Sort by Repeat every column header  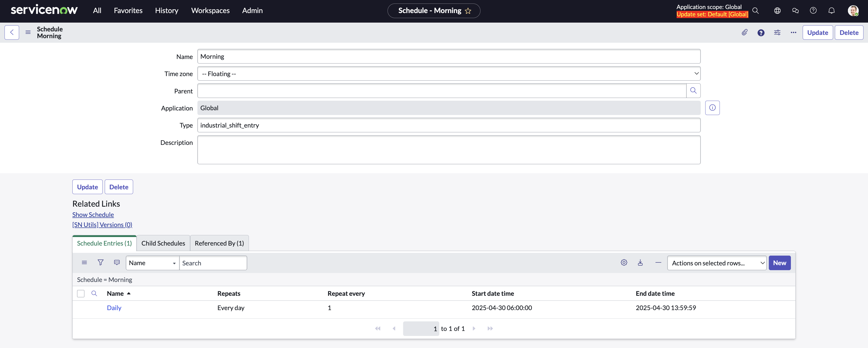click(x=346, y=294)
